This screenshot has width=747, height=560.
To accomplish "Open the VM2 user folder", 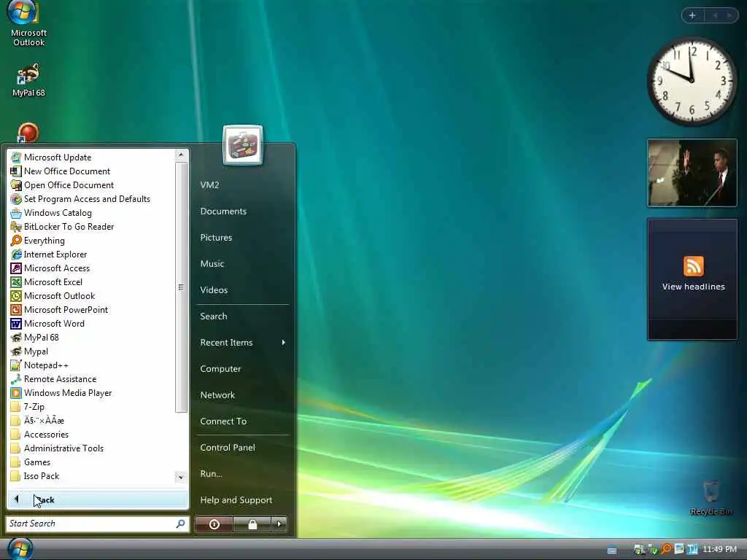I will [x=209, y=184].
